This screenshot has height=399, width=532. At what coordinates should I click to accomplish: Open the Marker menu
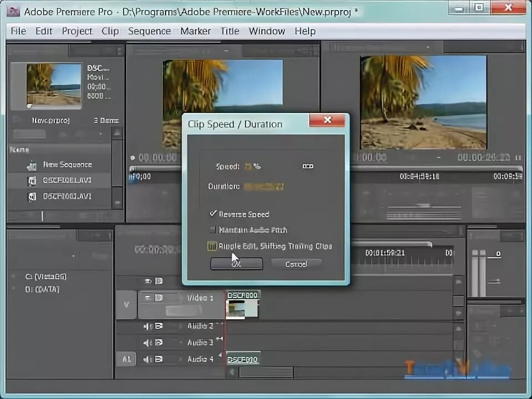pyautogui.click(x=196, y=31)
